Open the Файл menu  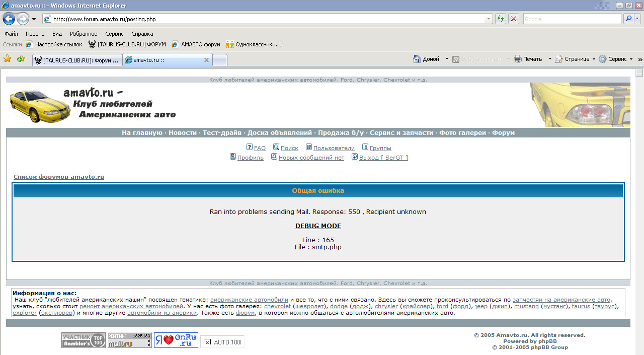pyautogui.click(x=11, y=34)
